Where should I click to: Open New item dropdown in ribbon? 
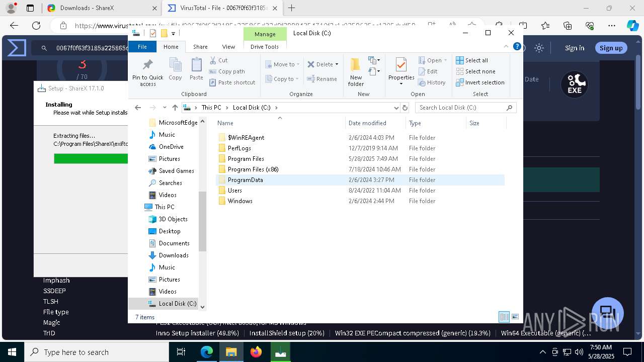click(x=374, y=60)
